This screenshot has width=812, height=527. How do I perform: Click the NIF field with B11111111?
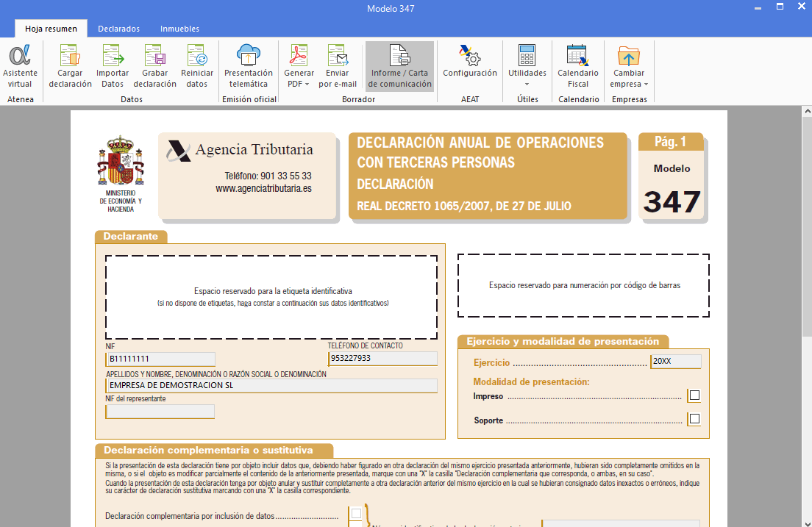tap(160, 359)
